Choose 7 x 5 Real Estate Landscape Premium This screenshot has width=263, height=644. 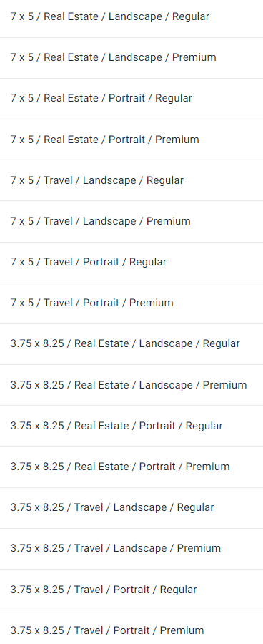pos(131,58)
